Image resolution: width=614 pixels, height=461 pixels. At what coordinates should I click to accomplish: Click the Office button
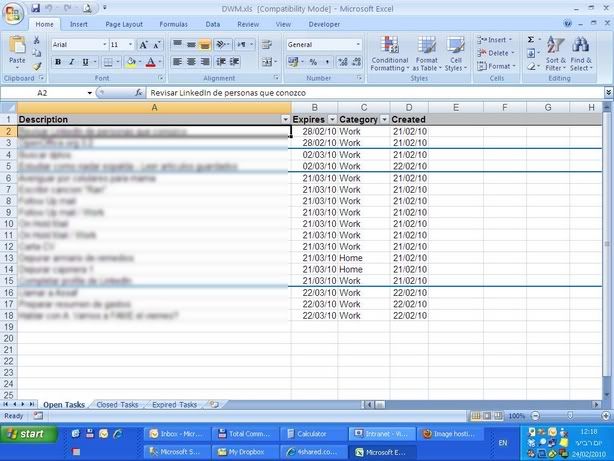click(12, 10)
